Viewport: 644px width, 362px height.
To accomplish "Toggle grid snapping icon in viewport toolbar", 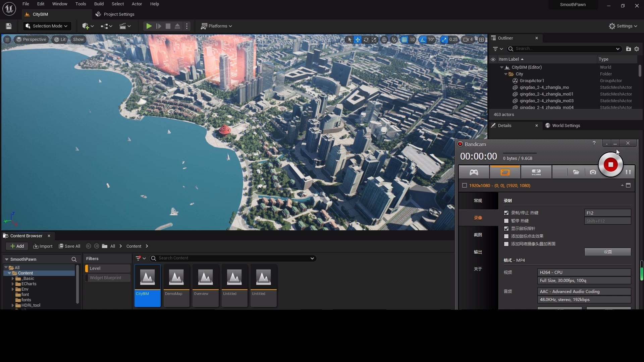I will [x=404, y=40].
